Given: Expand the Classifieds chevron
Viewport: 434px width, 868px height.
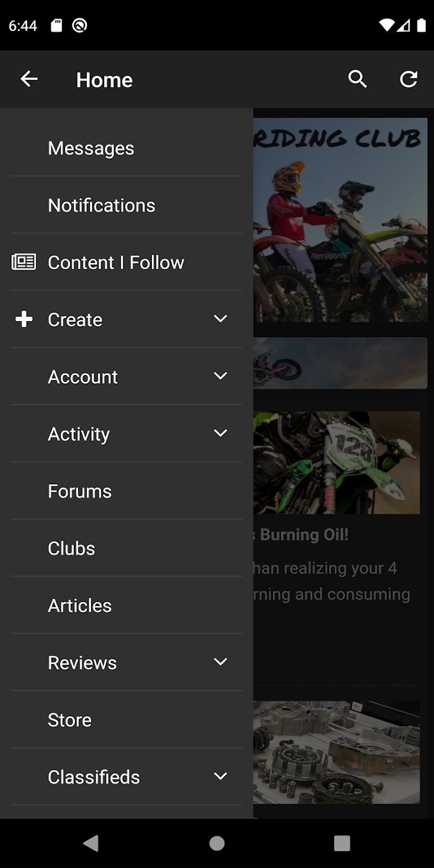Looking at the screenshot, I should (221, 776).
